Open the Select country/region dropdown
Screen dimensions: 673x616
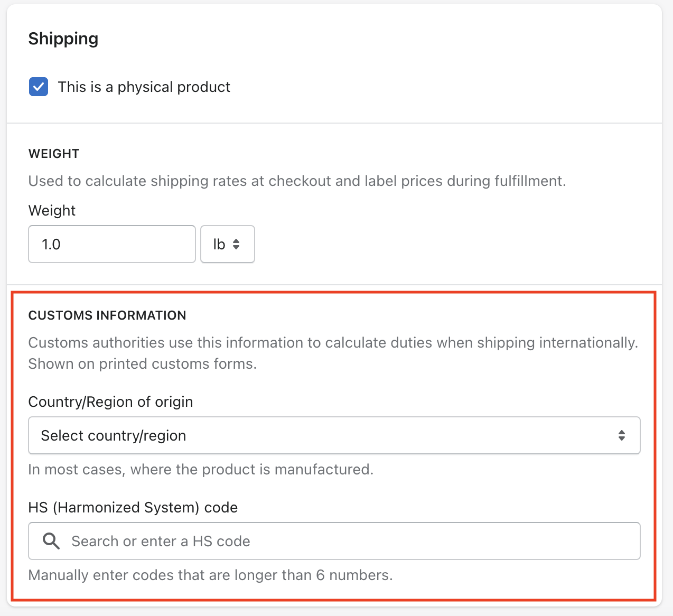(334, 435)
